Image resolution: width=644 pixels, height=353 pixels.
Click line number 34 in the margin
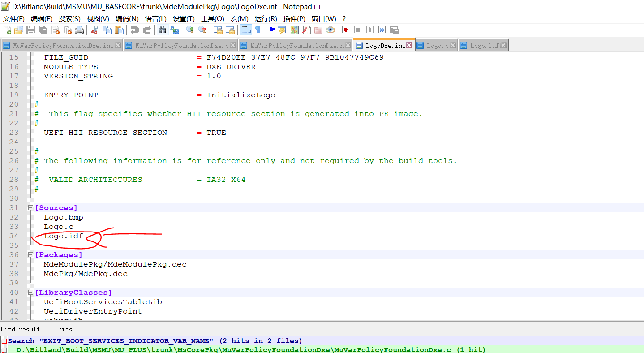click(14, 236)
